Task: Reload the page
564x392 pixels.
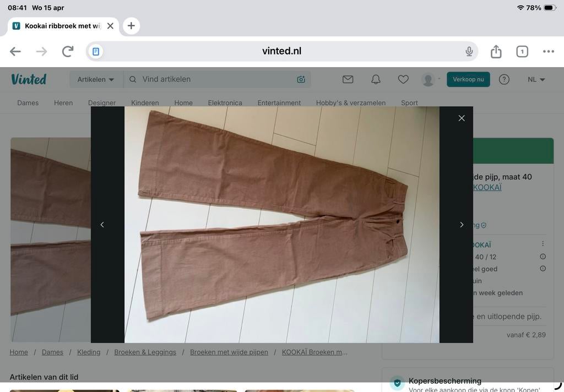Action: tap(67, 51)
